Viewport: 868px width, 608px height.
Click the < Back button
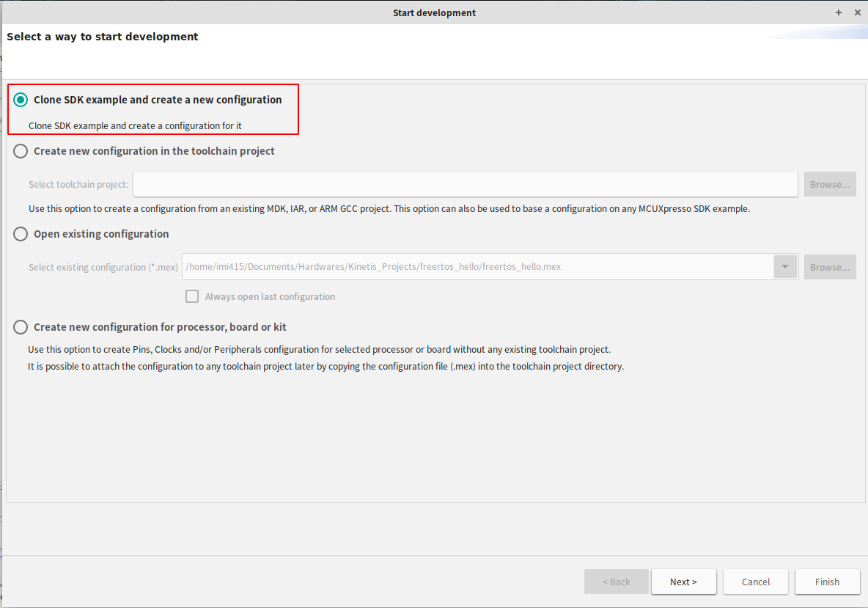coord(616,582)
